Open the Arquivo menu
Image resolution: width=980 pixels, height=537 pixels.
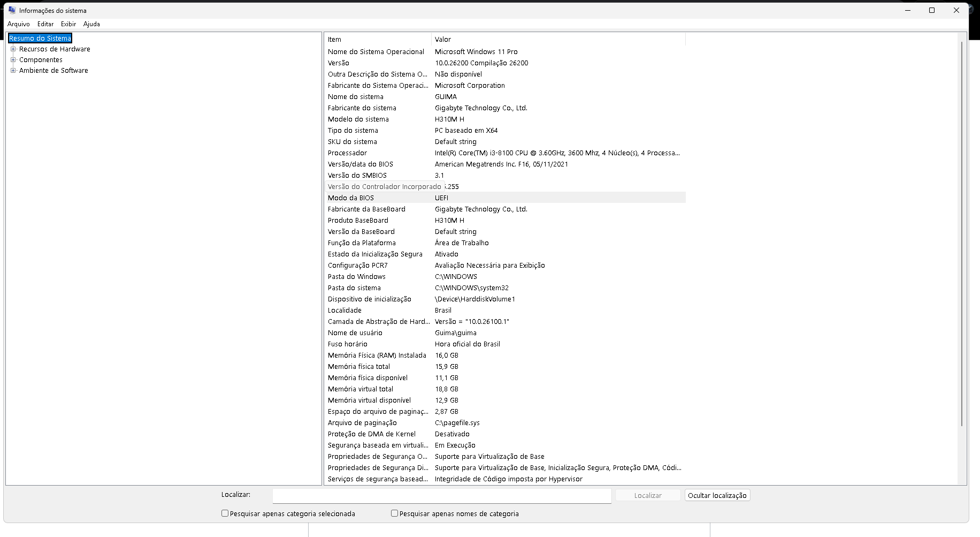pos(19,24)
